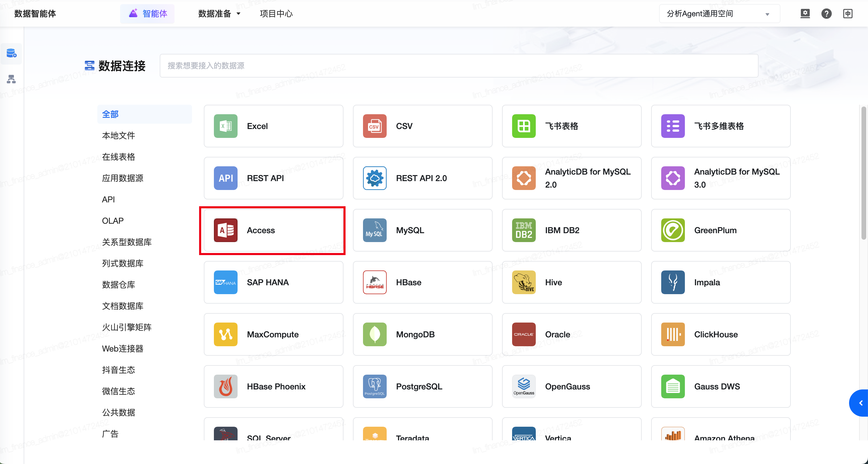868x464 pixels.
Task: Expand the 数据准备 menu
Action: pos(219,14)
